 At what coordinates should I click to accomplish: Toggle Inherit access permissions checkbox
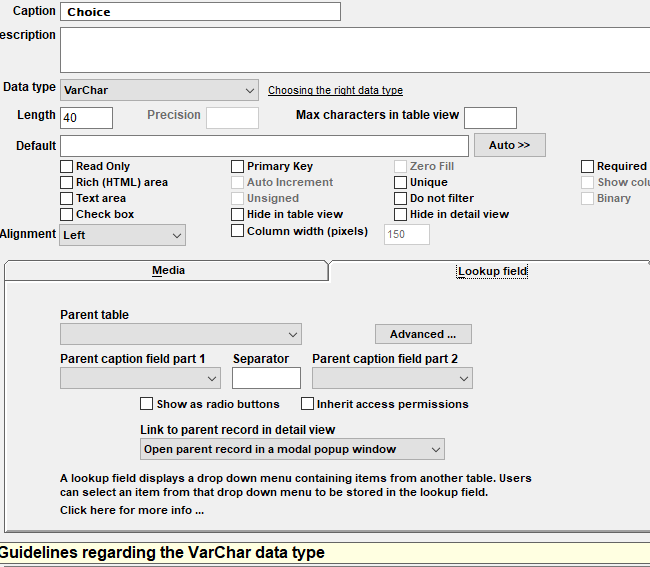tap(307, 404)
